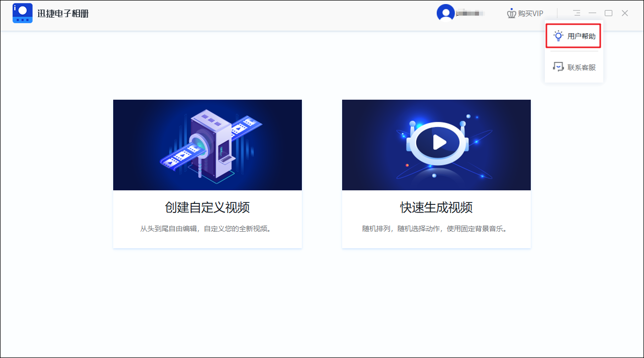644x358 pixels.
Task: Click the 快速生成视频 title
Action: pyautogui.click(x=436, y=207)
